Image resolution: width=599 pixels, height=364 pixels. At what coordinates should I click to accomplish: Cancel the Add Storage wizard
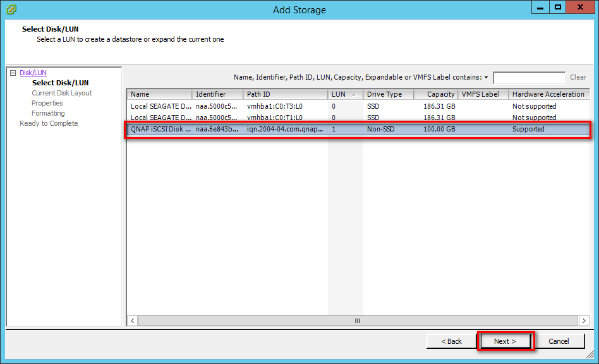[559, 341]
